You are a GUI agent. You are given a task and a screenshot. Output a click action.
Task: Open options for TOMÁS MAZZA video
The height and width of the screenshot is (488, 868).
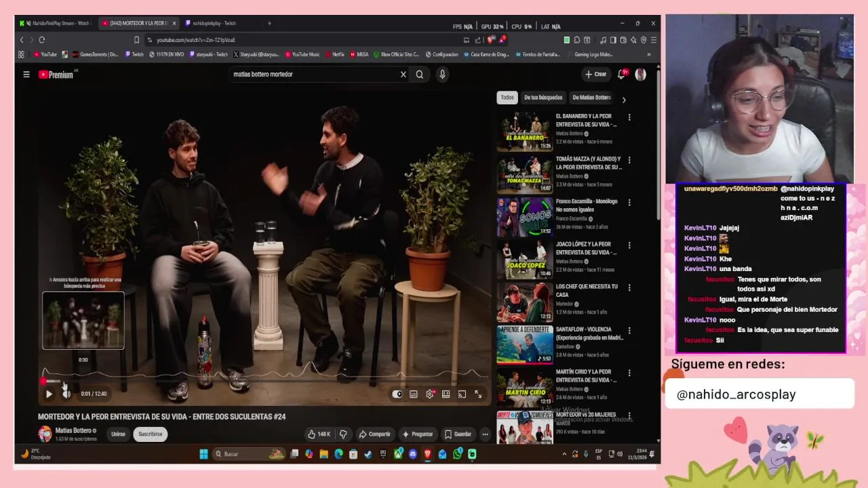tap(629, 160)
